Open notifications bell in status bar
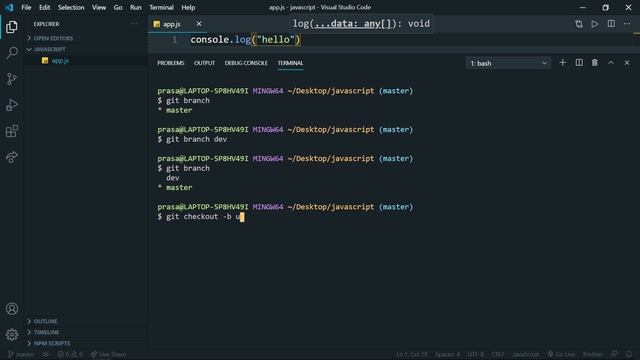The width and height of the screenshot is (640, 360). pyautogui.click(x=629, y=354)
